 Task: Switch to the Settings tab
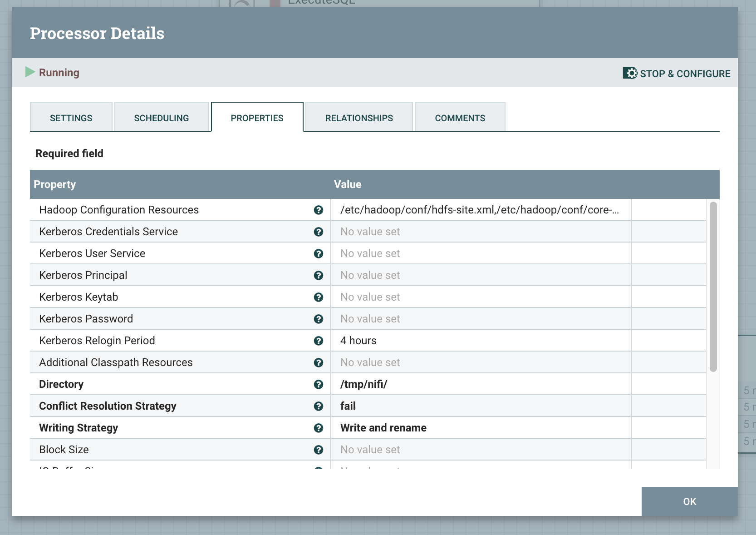[x=71, y=118]
